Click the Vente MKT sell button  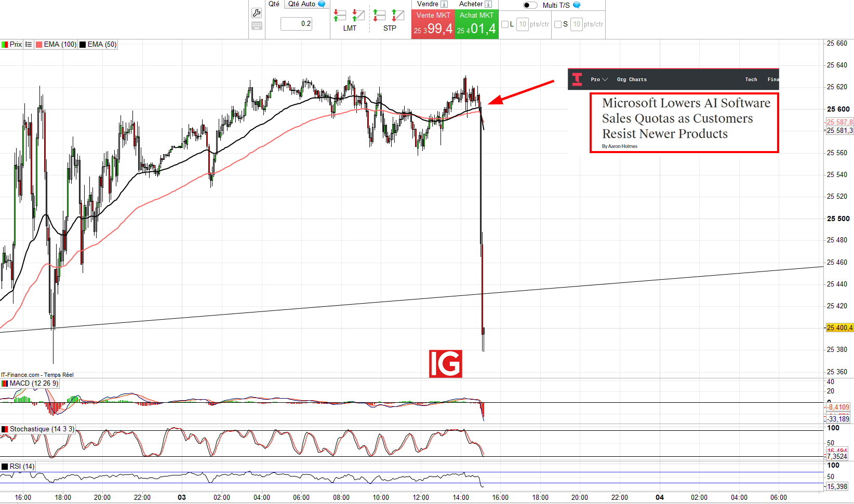[x=433, y=24]
